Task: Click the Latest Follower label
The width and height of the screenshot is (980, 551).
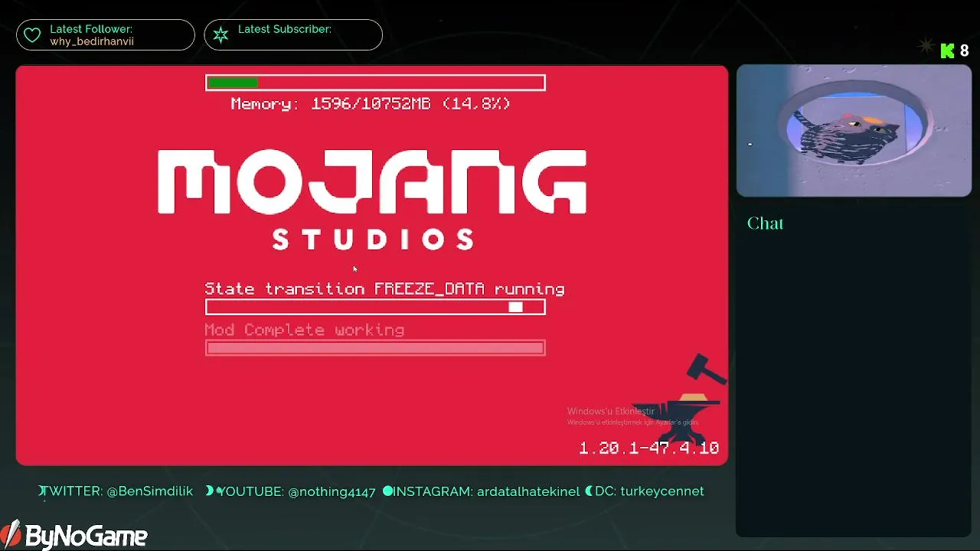Action: point(91,29)
